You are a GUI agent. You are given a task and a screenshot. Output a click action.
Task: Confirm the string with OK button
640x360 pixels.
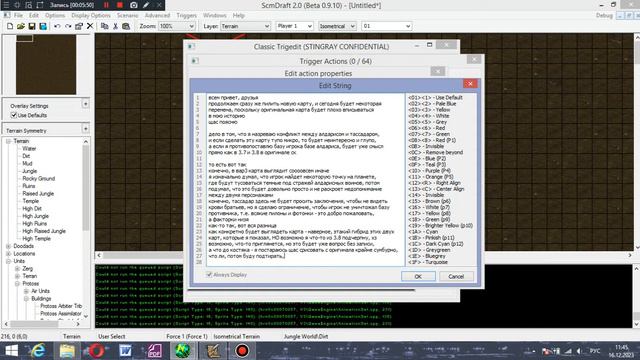[418, 276]
